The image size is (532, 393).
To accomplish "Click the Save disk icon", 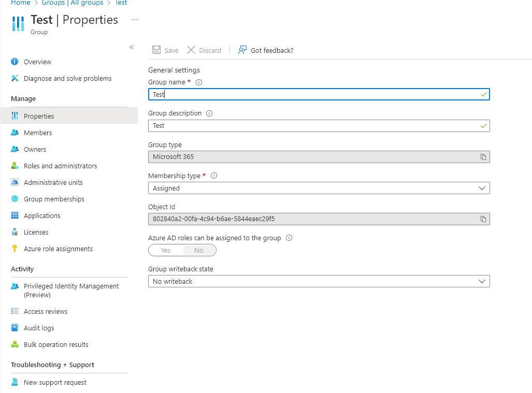I will (156, 50).
